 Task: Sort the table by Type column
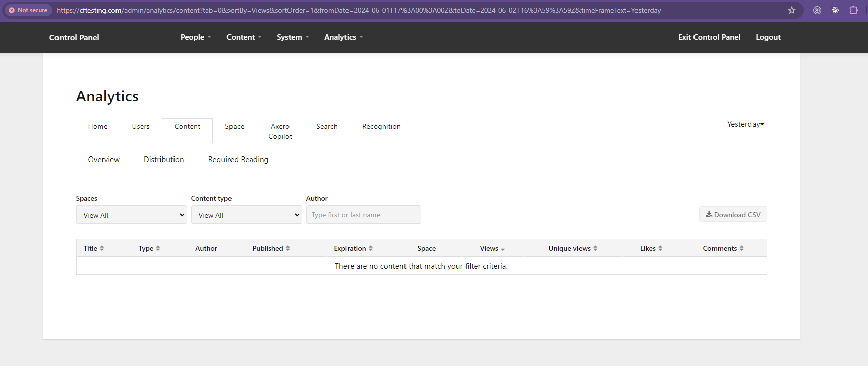149,248
